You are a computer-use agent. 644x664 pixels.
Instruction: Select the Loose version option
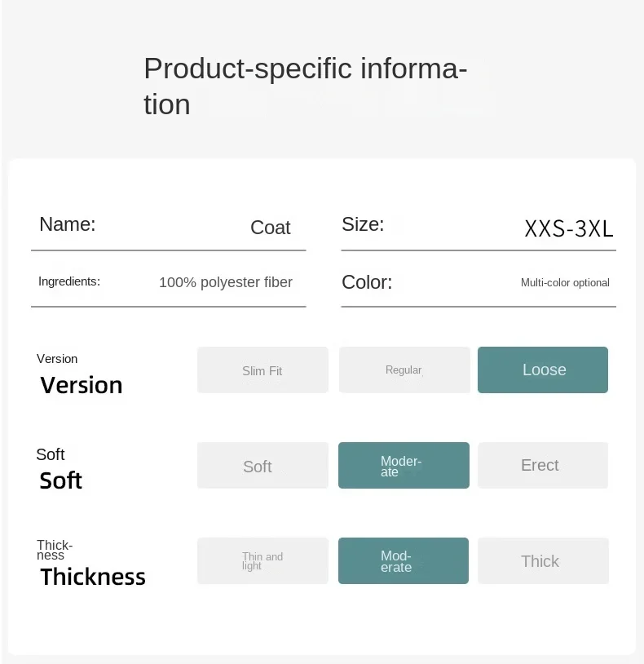[x=543, y=370]
